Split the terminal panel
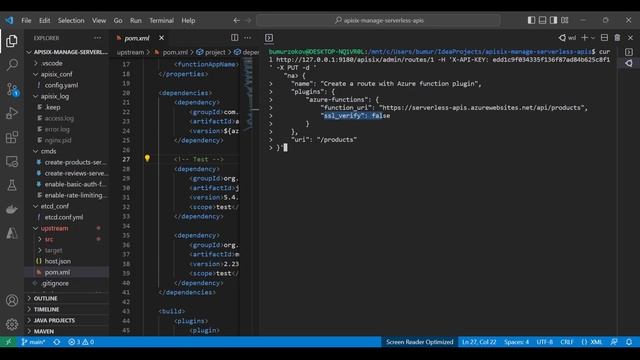Viewport: 640px width, 360px height. pyautogui.click(x=604, y=38)
